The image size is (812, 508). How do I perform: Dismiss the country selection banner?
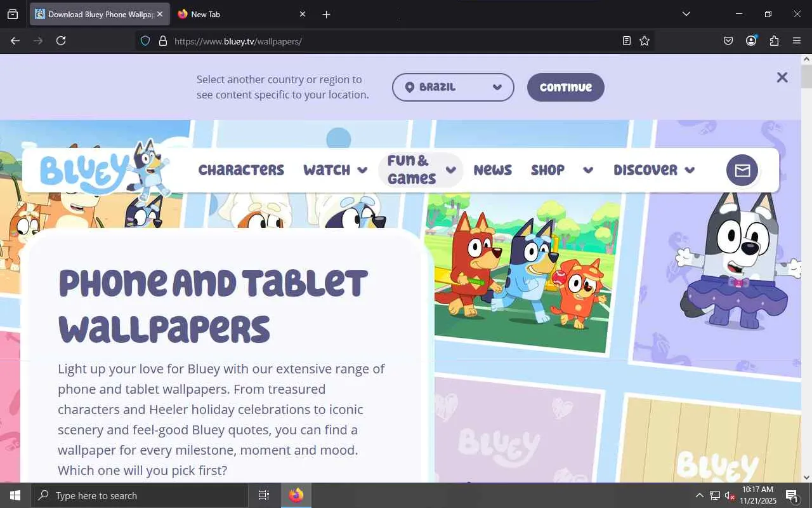(782, 77)
